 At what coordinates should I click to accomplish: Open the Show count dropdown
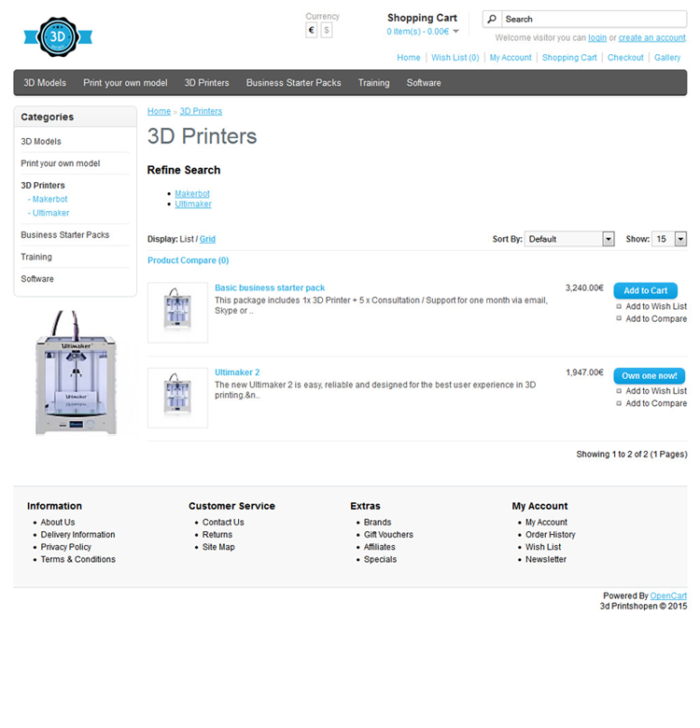click(669, 239)
